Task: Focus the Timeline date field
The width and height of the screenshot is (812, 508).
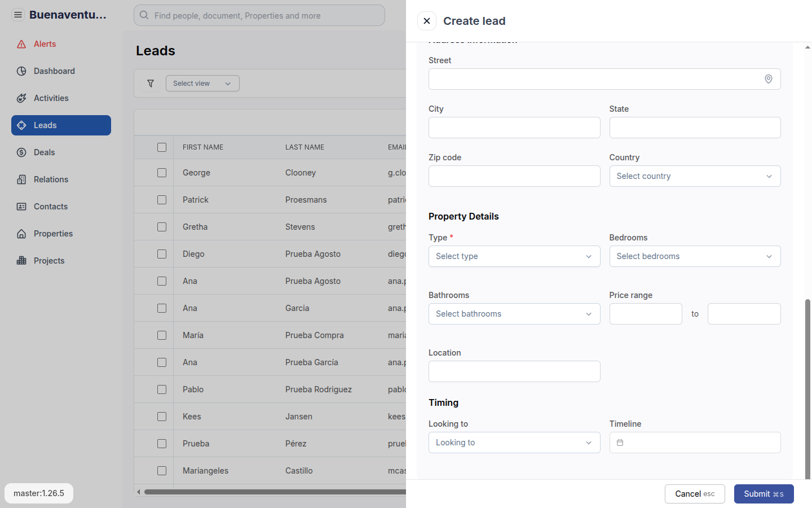Action: [x=695, y=443]
